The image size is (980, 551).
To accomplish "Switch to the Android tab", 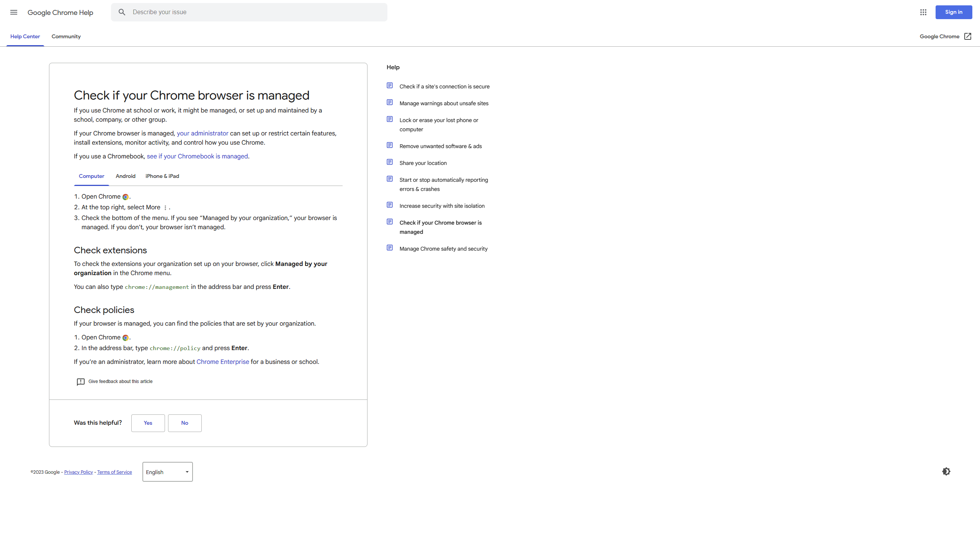I will 126,176.
